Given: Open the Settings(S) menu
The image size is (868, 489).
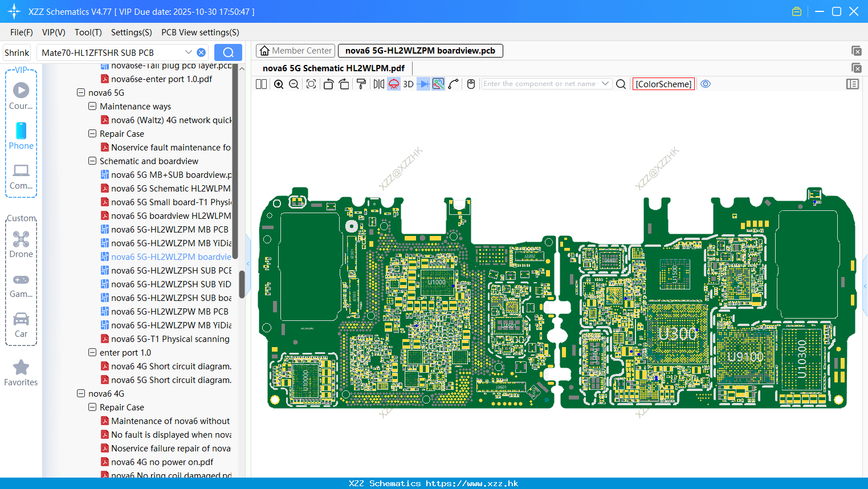Looking at the screenshot, I should pyautogui.click(x=131, y=32).
